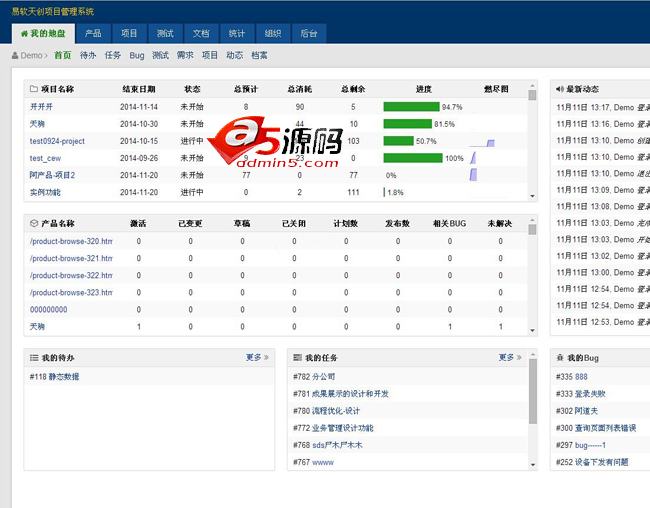Open project test0924-project
This screenshot has width=650, height=508.
pyautogui.click(x=57, y=141)
